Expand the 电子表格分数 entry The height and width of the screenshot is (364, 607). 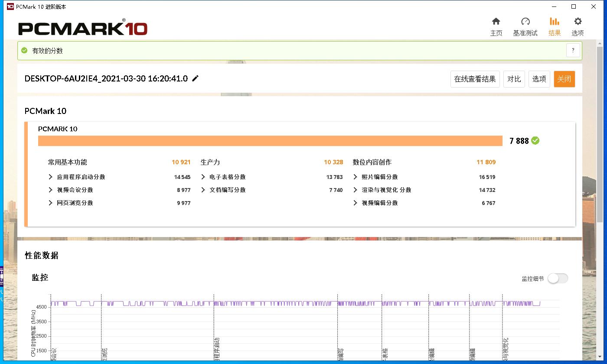tap(203, 177)
